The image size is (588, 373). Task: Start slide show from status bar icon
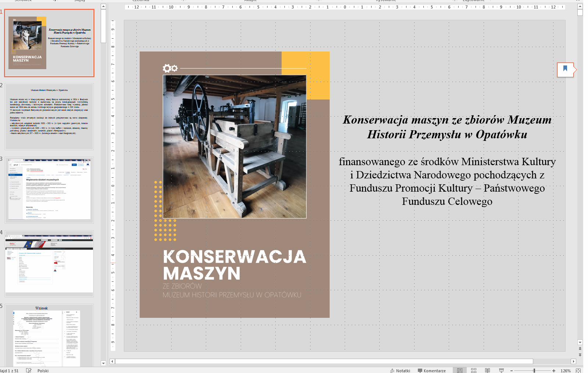tap(501, 370)
